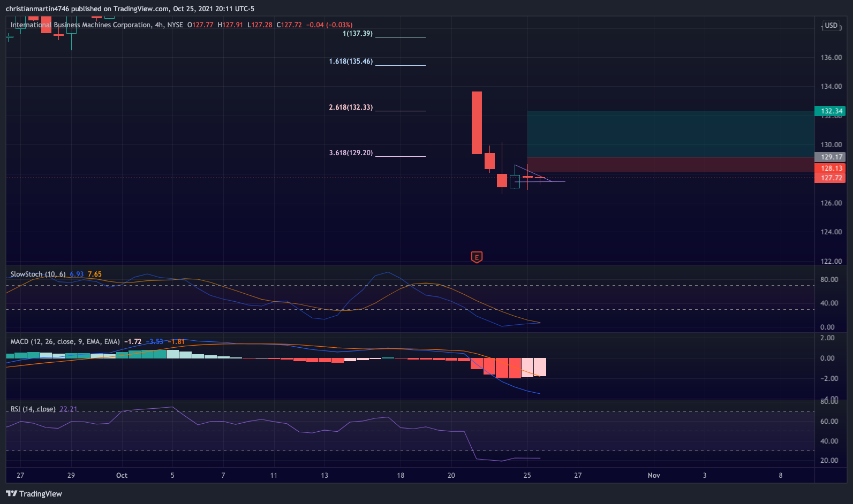This screenshot has width=853, height=504.
Task: Select the RSI (14, close) indicator legend
Action: [33, 409]
